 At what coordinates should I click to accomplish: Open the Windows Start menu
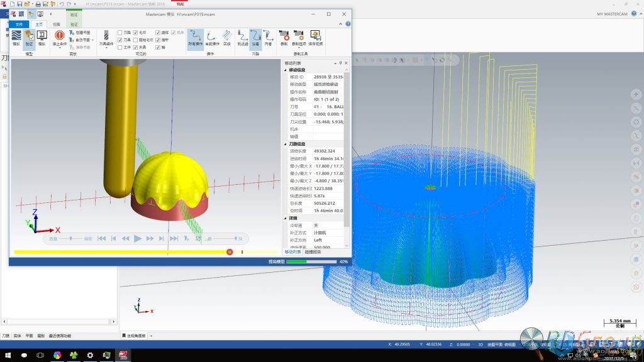click(x=8, y=355)
